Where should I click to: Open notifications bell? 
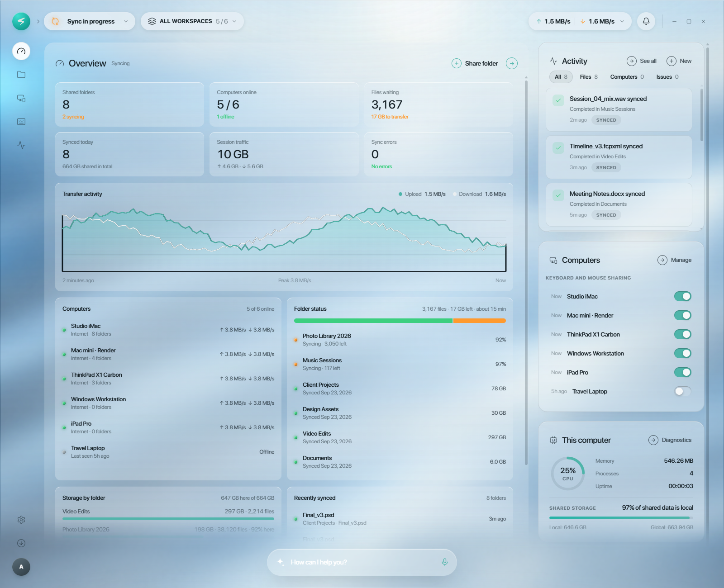(x=646, y=21)
